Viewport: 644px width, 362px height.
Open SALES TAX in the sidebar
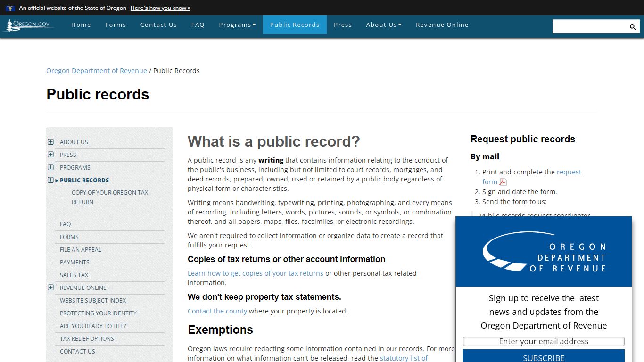[x=74, y=275]
